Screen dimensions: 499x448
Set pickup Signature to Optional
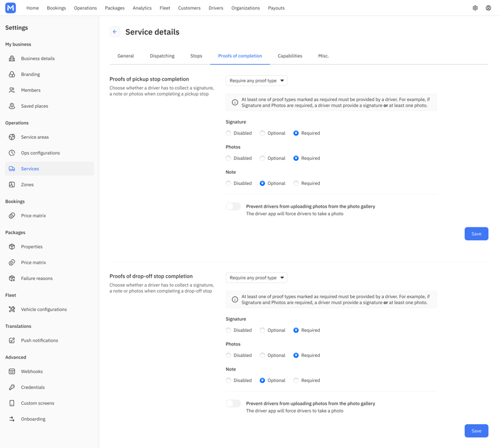[x=262, y=134]
